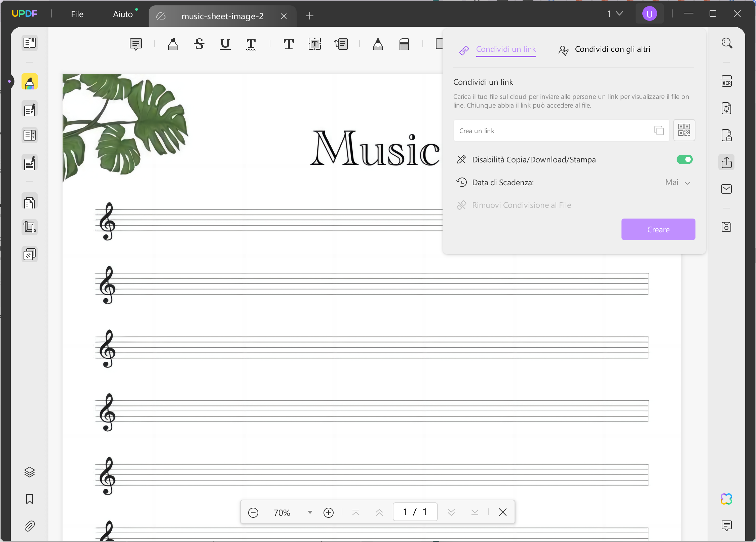
Task: Select the Crop Pages tool
Action: 30,228
